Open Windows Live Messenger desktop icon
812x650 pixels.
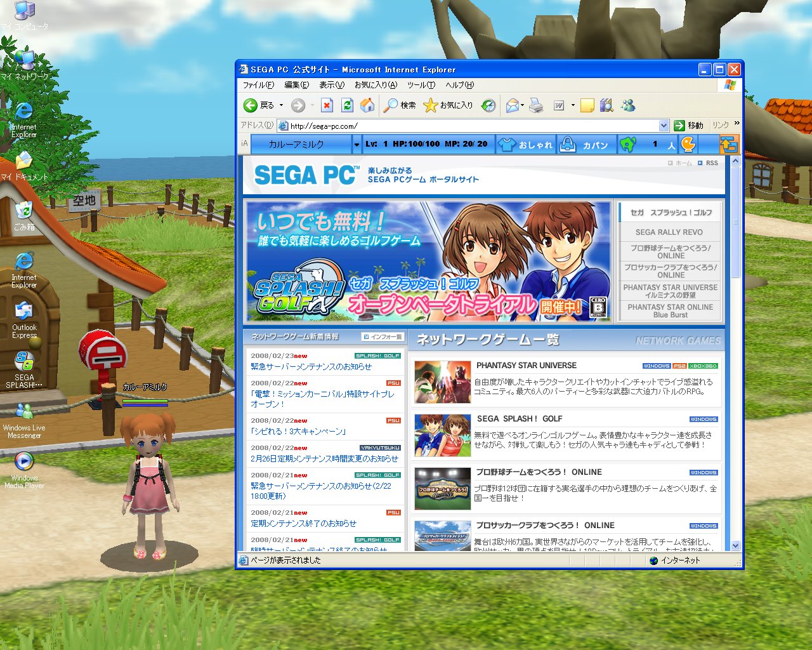pos(24,420)
